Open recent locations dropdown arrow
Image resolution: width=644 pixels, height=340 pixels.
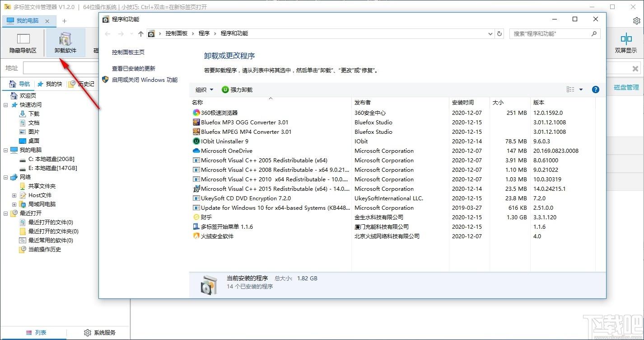coord(131,34)
